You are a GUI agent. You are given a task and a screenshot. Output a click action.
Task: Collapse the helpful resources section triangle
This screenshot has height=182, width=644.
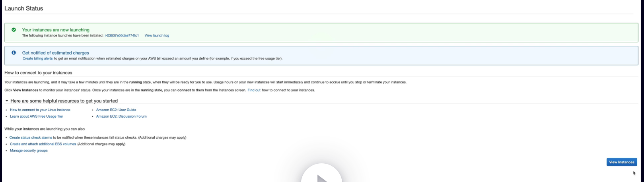tap(7, 101)
